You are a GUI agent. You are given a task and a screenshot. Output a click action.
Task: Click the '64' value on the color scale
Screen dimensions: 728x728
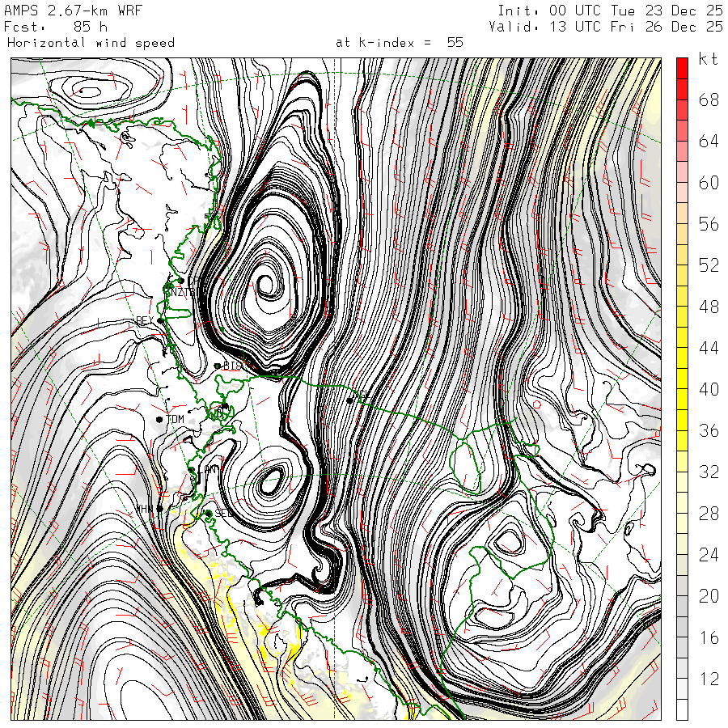(709, 141)
